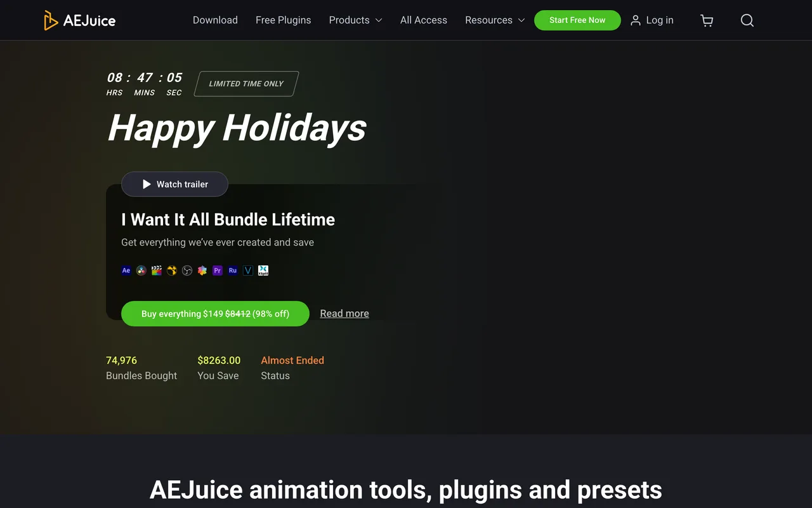812x508 pixels.
Task: Click Buy everything $149 button
Action: point(215,314)
